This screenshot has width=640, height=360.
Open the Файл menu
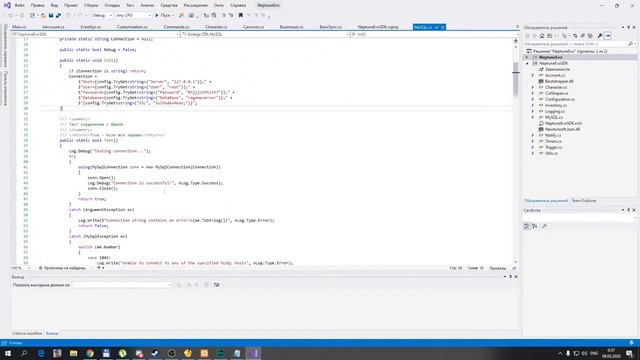[x=19, y=5]
